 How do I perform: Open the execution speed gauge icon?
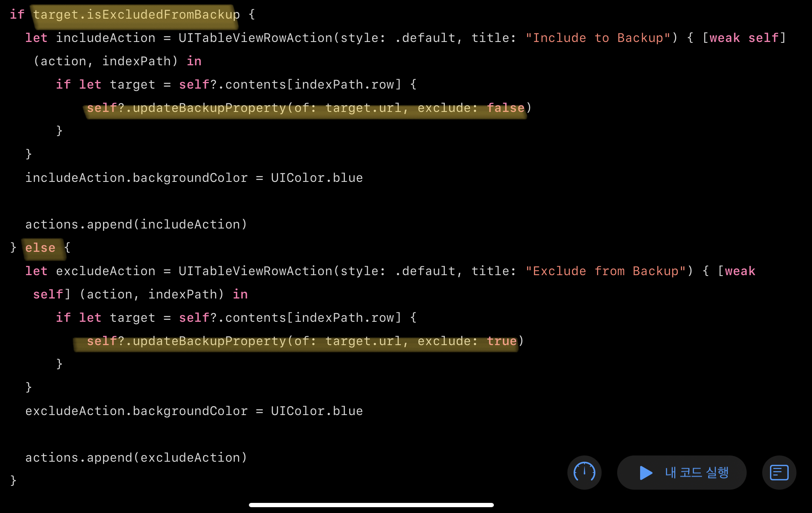point(584,472)
